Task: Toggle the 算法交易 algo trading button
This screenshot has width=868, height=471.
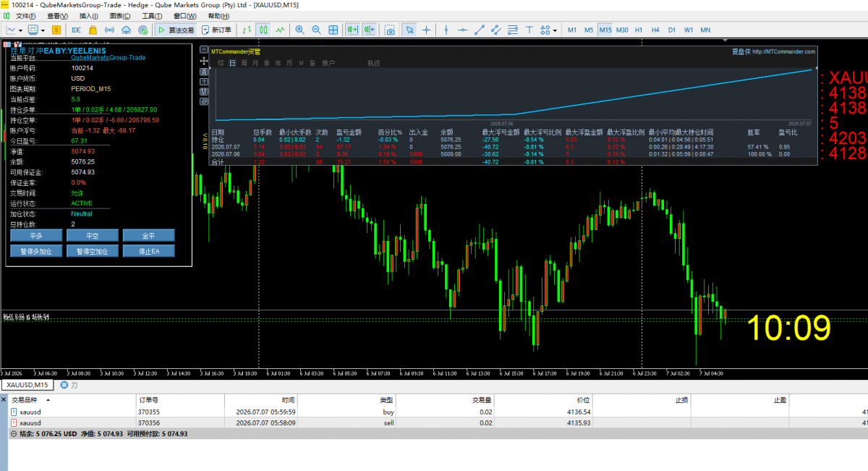Action: pos(176,30)
